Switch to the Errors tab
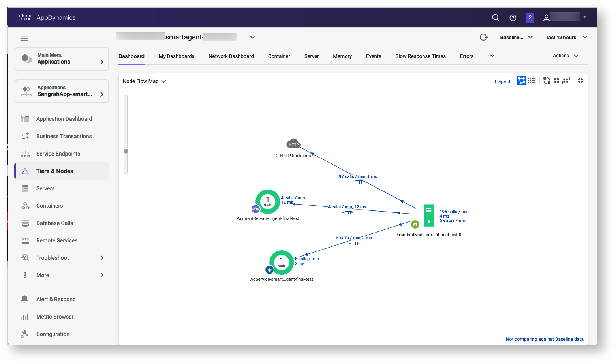 click(x=467, y=56)
